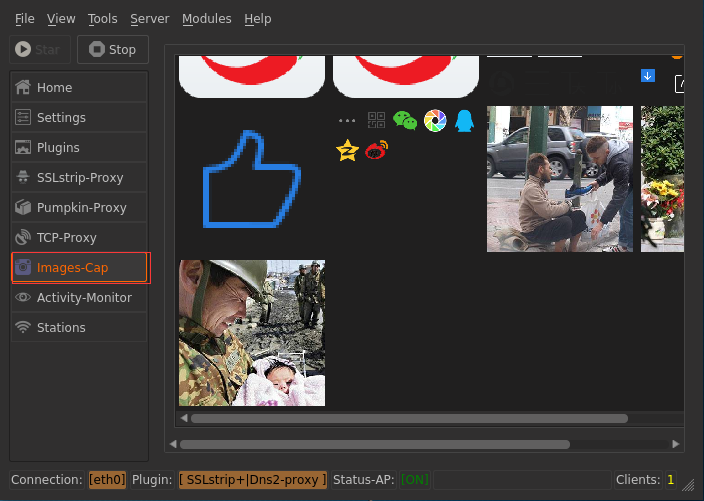Open the Tools menu
Image resolution: width=704 pixels, height=501 pixels.
pos(102,19)
